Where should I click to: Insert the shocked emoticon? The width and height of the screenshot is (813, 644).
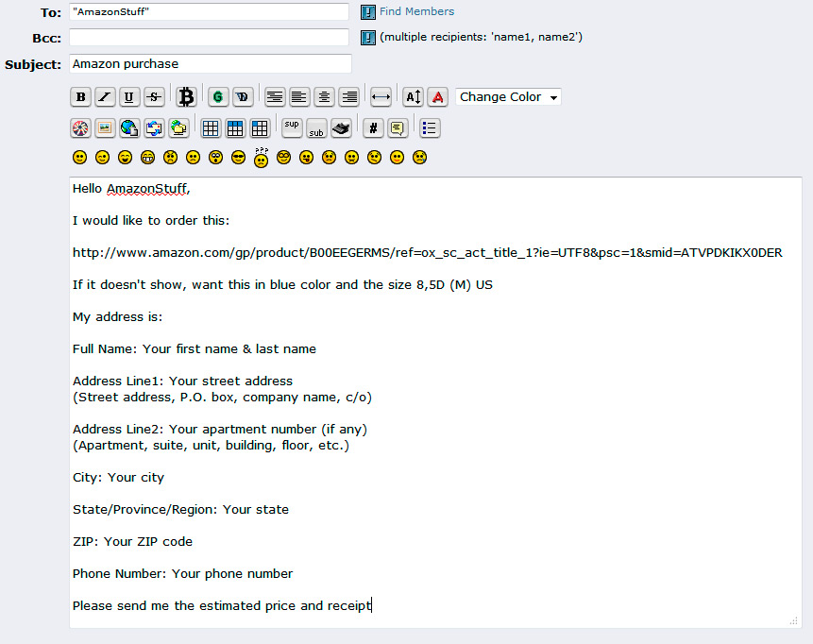click(x=215, y=158)
